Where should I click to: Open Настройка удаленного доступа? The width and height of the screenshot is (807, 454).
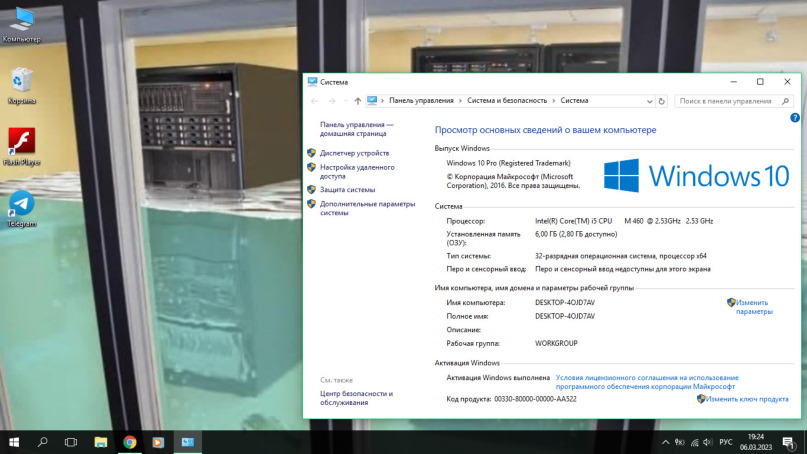pos(357,171)
